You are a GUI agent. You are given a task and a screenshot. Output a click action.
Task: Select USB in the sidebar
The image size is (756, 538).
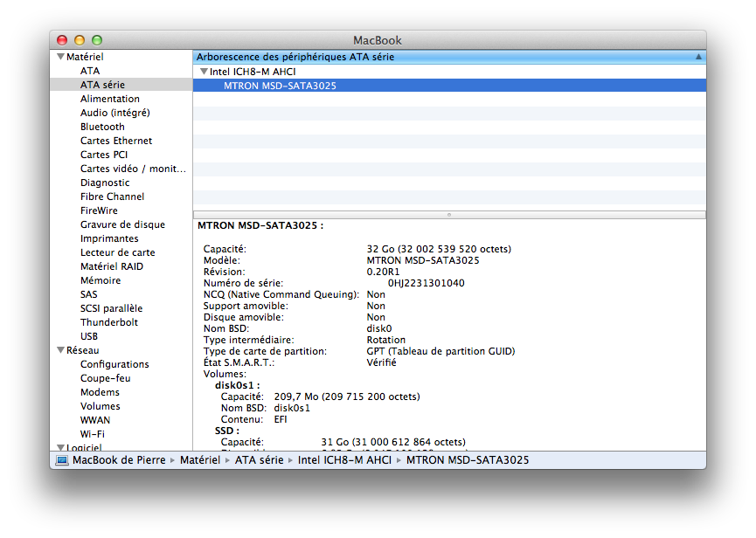pos(89,336)
